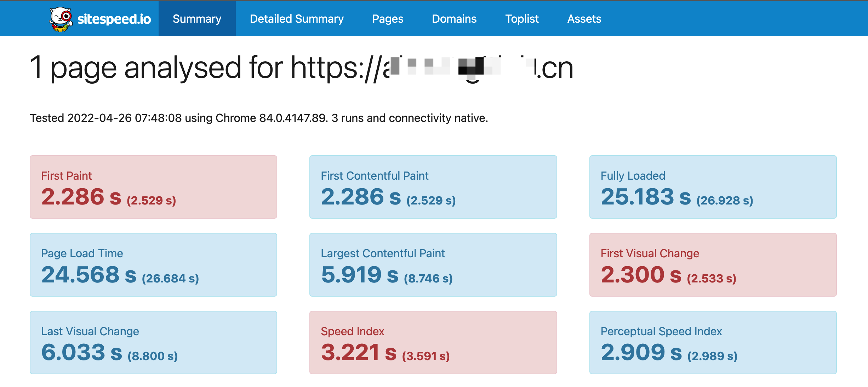Image resolution: width=868 pixels, height=387 pixels.
Task: Open the Largest Contentful Paint card
Action: click(x=433, y=264)
